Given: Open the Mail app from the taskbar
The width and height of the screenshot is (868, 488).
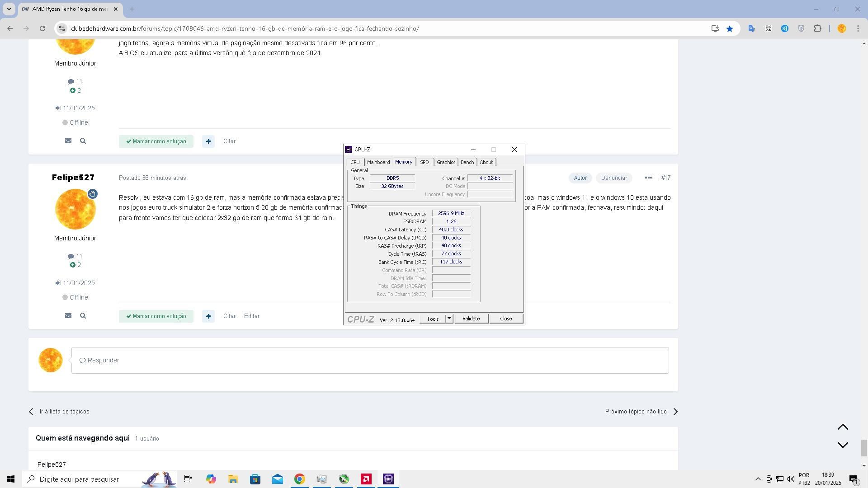Looking at the screenshot, I should (277, 479).
